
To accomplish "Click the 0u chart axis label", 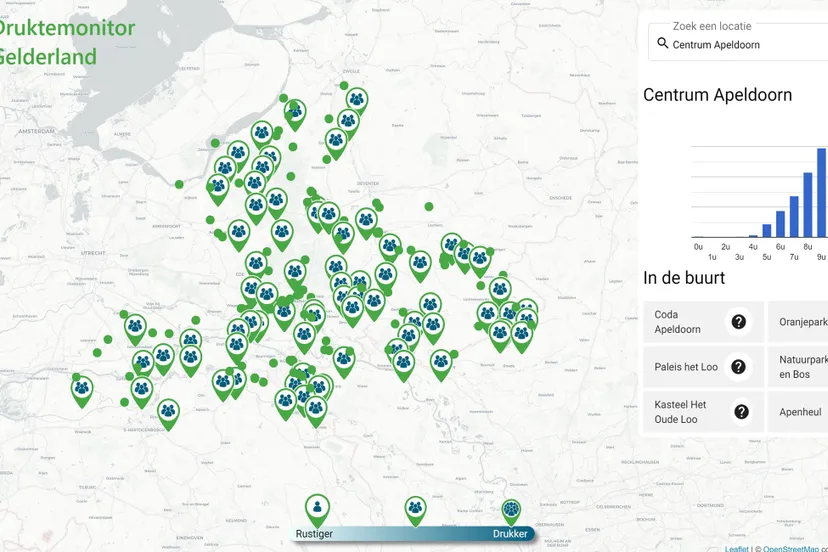I will tap(698, 247).
